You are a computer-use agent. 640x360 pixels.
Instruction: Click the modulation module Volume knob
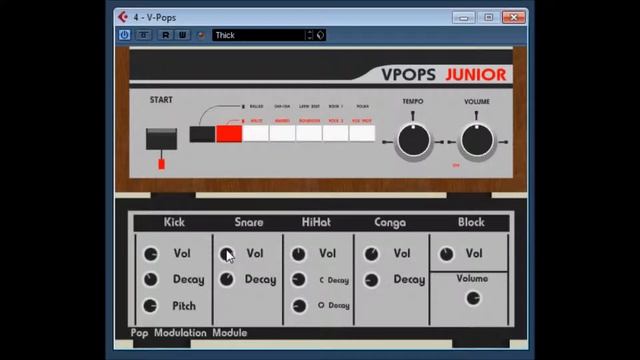click(473, 298)
